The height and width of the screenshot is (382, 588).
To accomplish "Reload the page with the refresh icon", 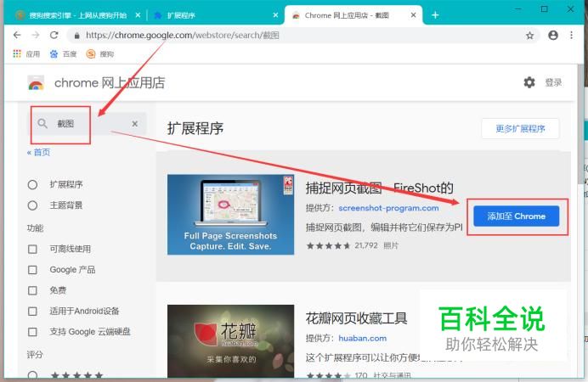I will [x=54, y=35].
